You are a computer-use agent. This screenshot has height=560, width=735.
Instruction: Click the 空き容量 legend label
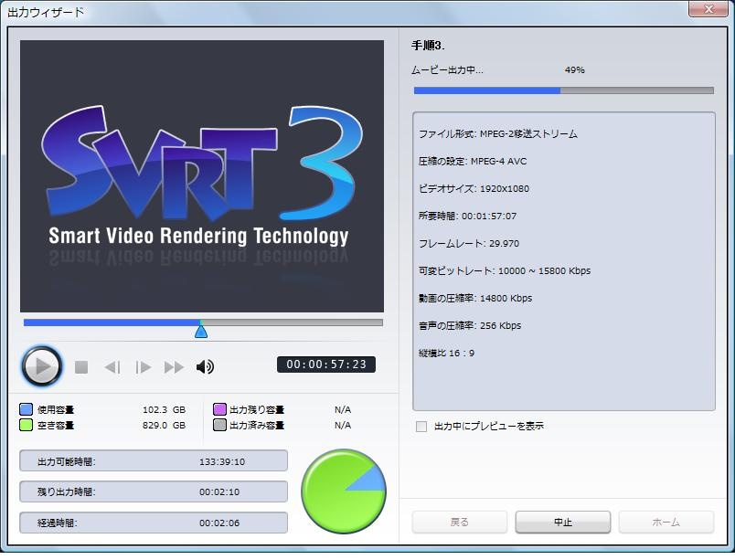pyautogui.click(x=56, y=425)
